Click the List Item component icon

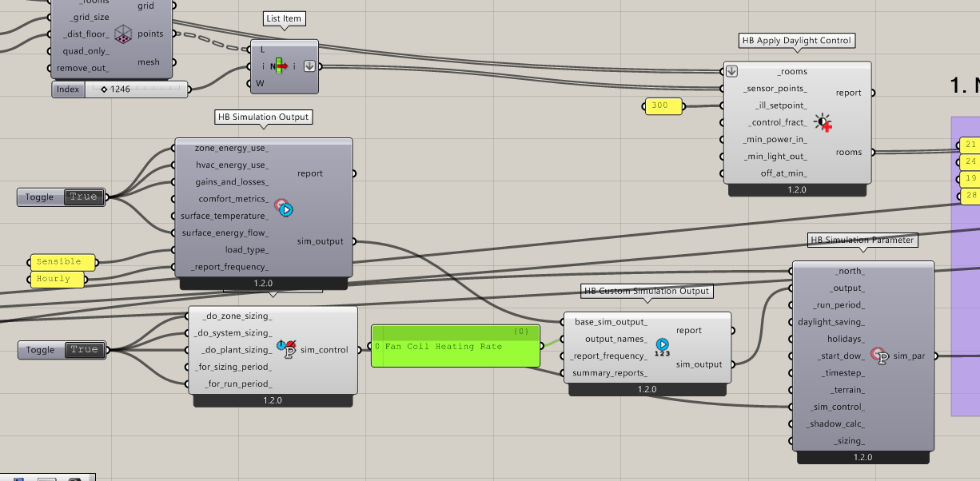280,66
